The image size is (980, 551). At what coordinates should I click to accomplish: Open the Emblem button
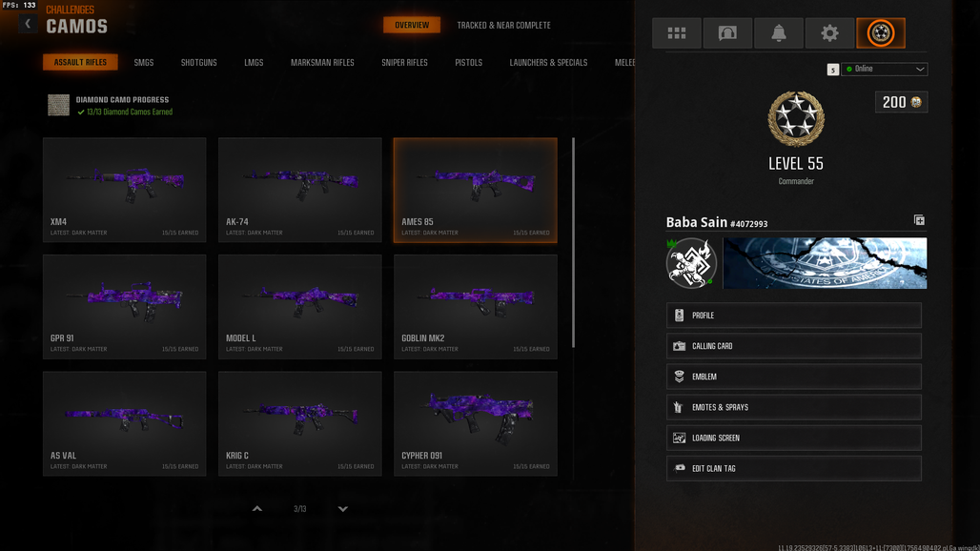(794, 377)
